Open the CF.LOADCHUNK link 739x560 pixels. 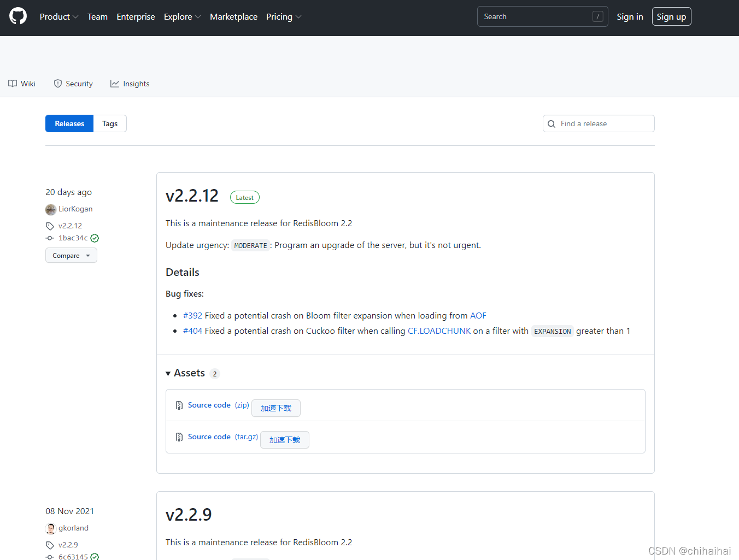point(439,331)
